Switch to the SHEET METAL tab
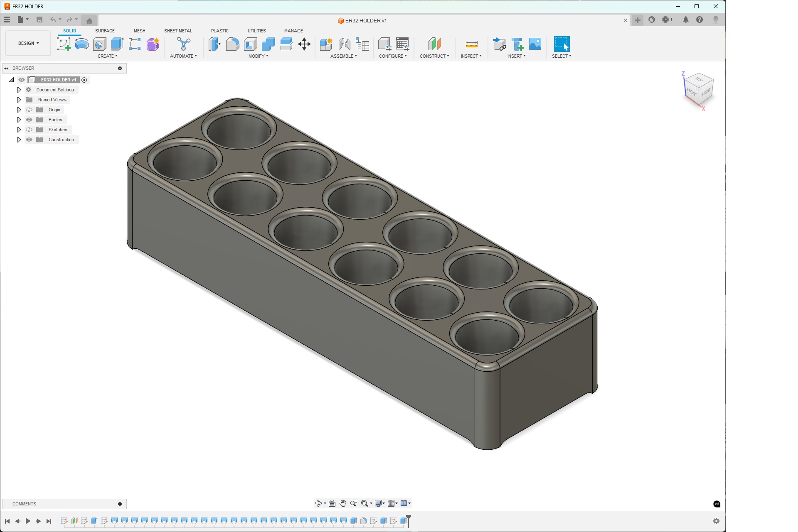The height and width of the screenshot is (532, 798). [178, 31]
